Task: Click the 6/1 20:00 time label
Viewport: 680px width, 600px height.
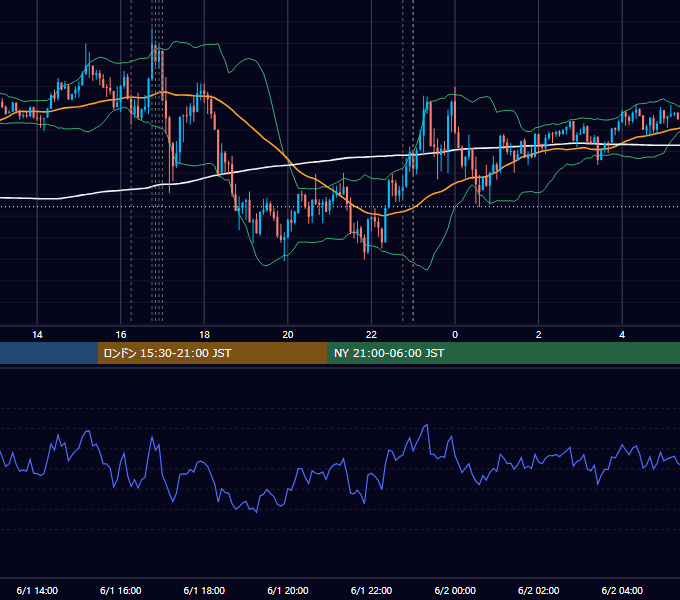Action: pos(288,590)
